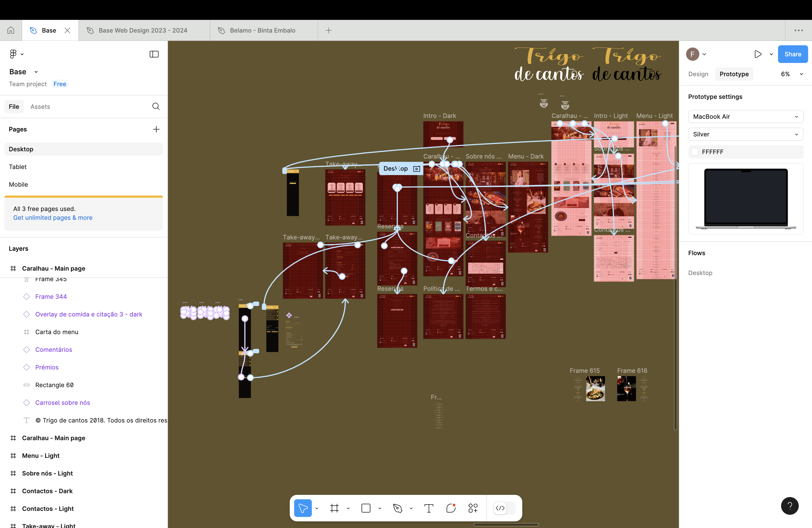Viewport: 812px width, 528px height.
Task: Open the Actions tool in toolbar
Action: pos(473,508)
